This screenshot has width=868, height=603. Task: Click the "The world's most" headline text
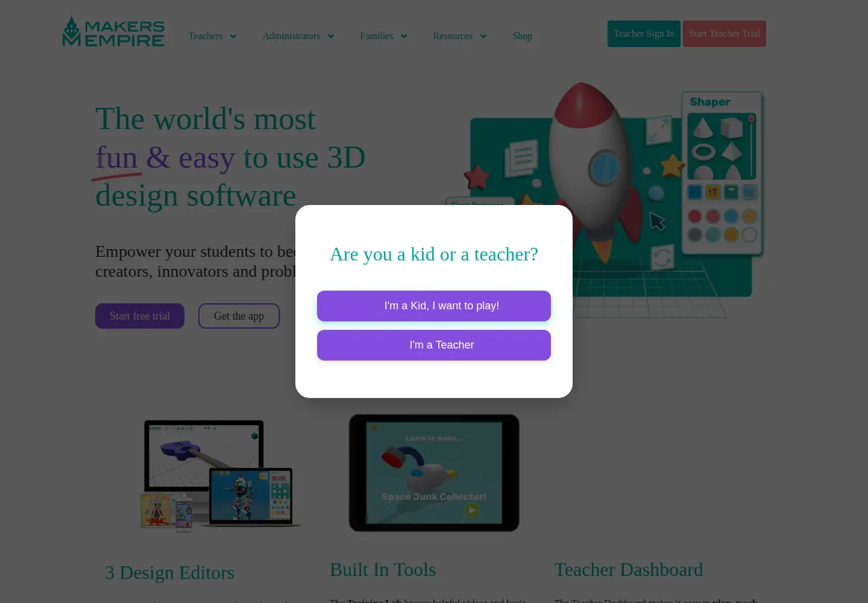coord(206,119)
